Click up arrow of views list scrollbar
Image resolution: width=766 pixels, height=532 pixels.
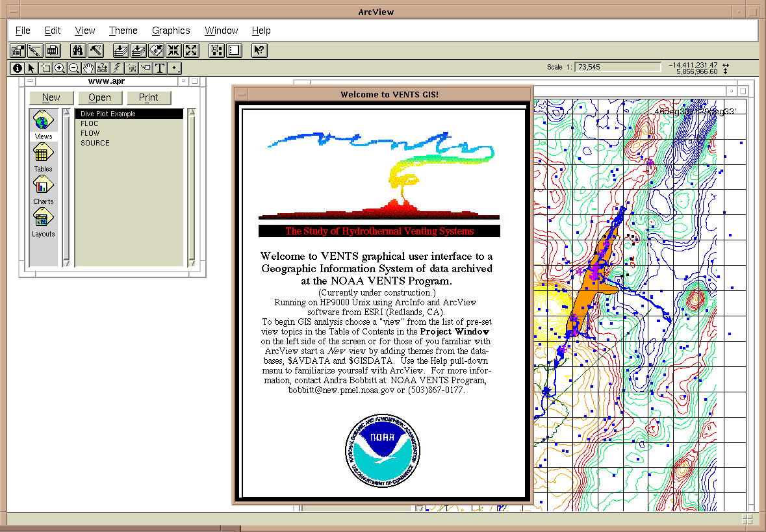[x=192, y=112]
